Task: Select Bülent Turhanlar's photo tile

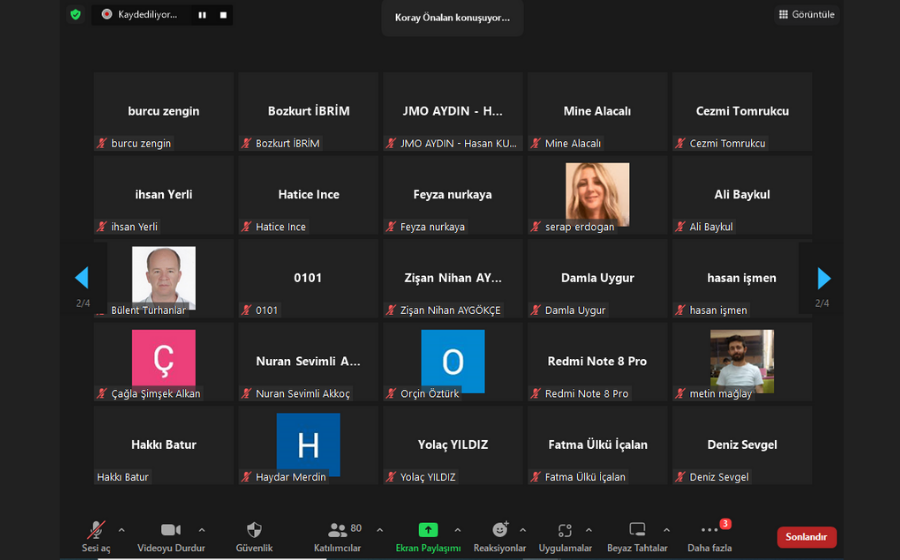Action: click(x=164, y=278)
